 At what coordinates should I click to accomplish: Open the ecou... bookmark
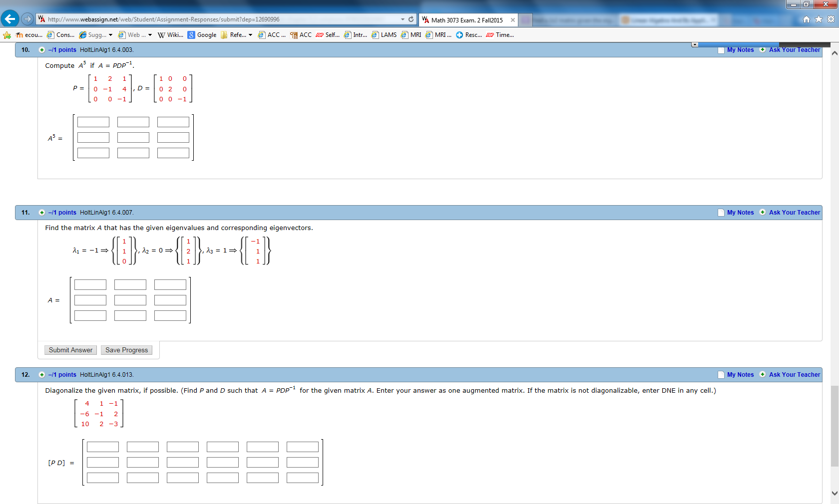pos(29,35)
